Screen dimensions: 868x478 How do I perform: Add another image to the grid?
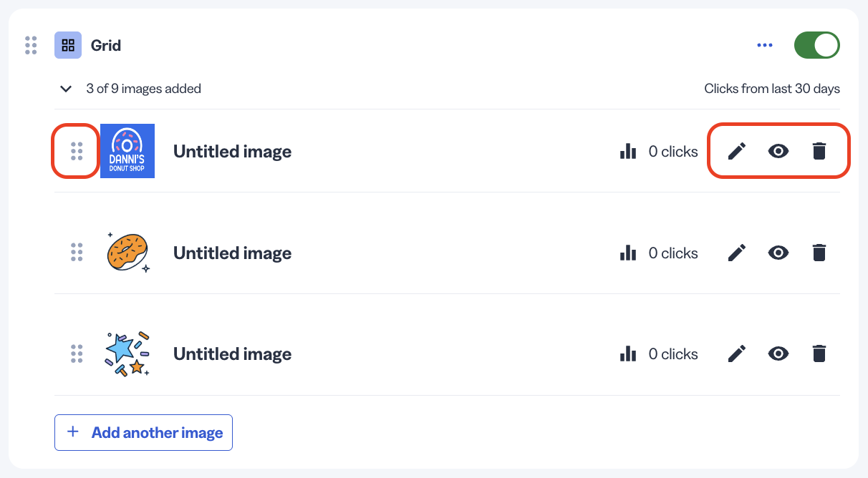(x=143, y=432)
